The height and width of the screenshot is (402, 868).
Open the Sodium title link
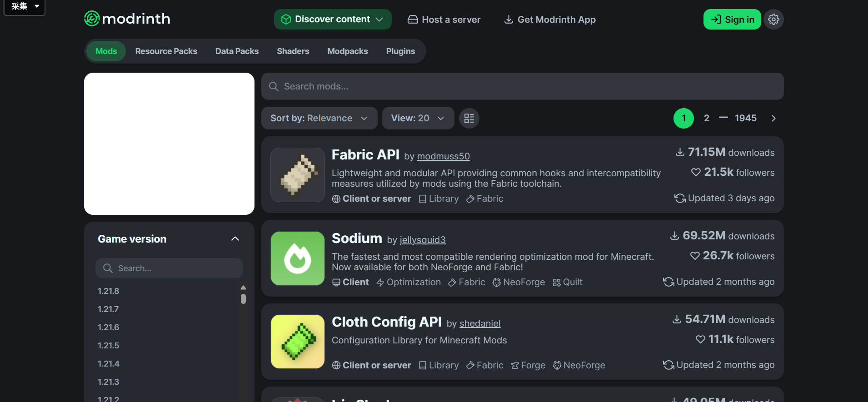357,238
